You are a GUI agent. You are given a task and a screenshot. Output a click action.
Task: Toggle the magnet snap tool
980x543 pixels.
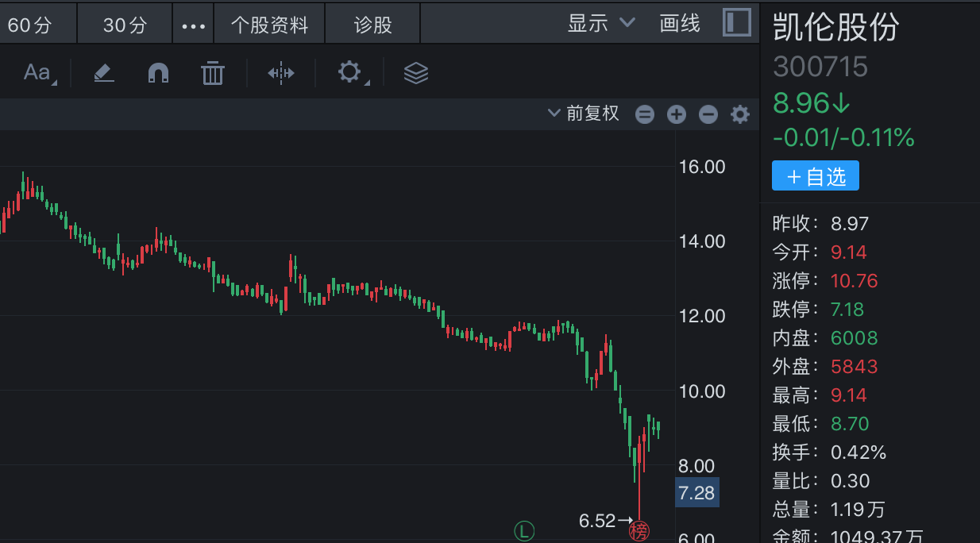(158, 73)
